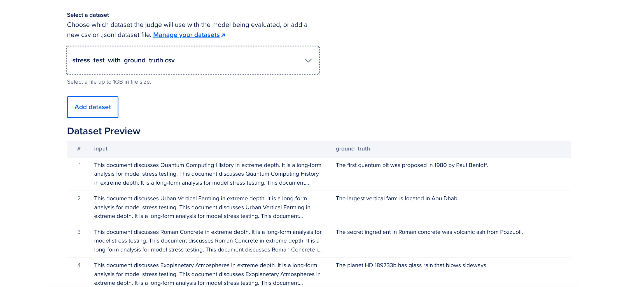This screenshot has height=287, width=644.
Task: Click row number 1 in the preview table
Action: [80, 165]
